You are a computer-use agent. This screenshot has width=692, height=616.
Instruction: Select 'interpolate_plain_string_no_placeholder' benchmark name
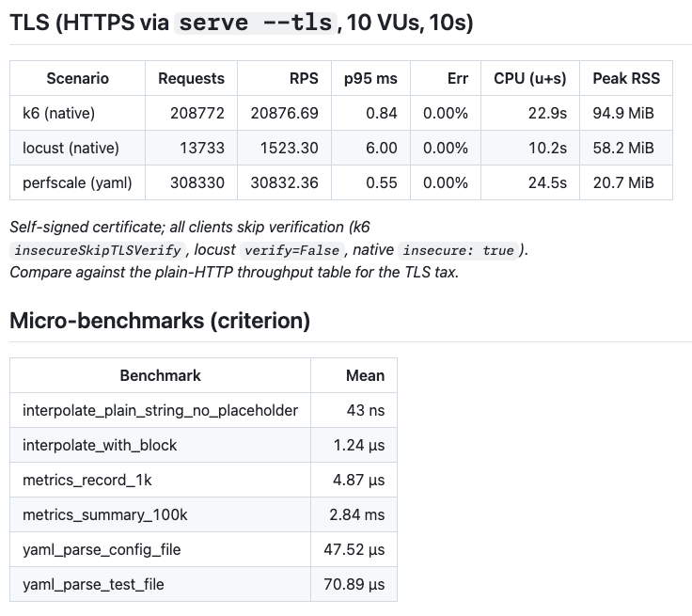(160, 410)
